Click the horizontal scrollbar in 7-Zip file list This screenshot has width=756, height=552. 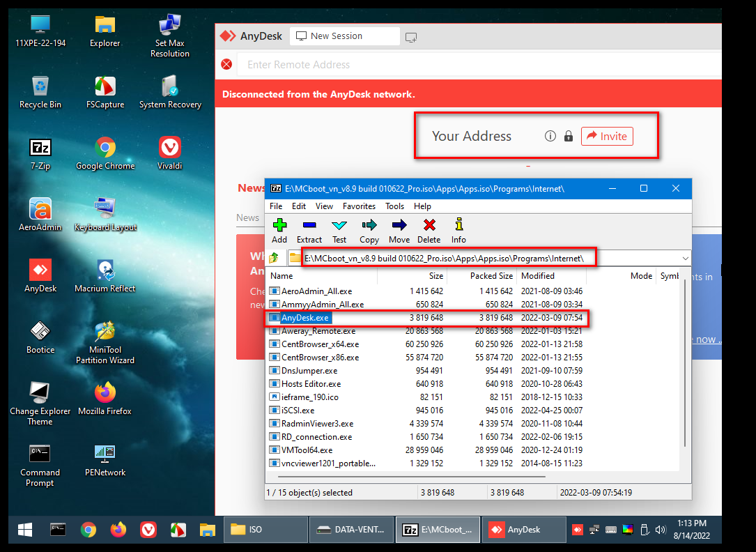pos(411,477)
